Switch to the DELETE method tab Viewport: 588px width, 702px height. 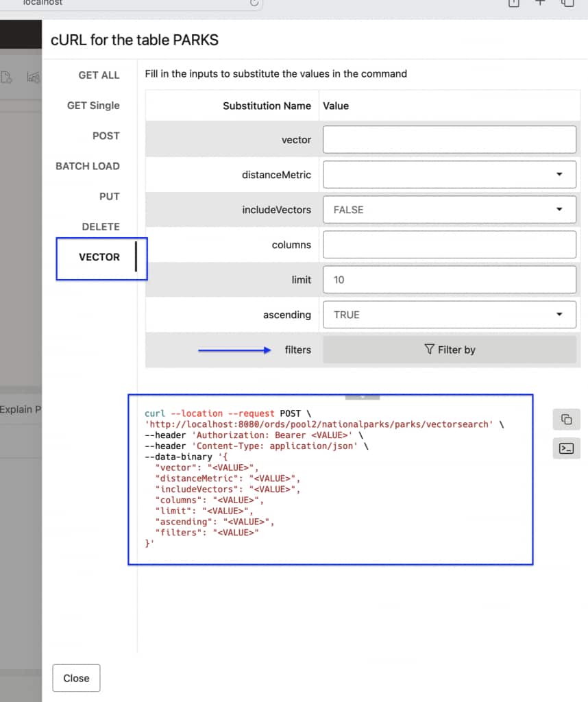pos(100,226)
